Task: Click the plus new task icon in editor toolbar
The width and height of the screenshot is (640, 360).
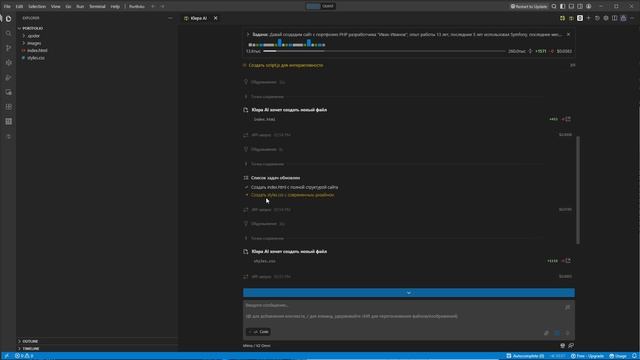Action: (589, 18)
